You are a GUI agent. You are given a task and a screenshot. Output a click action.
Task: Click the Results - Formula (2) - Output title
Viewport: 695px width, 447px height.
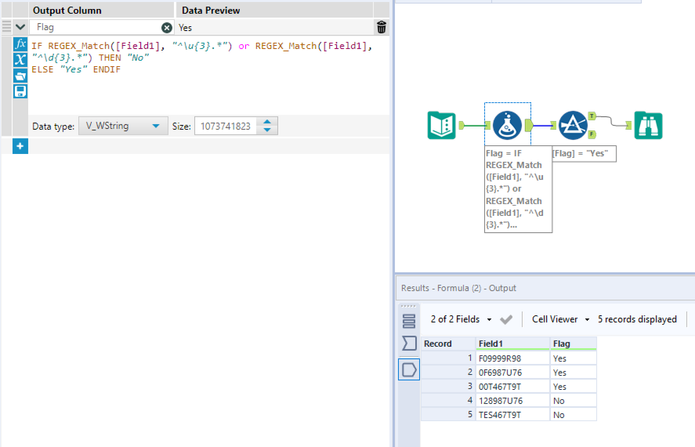point(458,288)
